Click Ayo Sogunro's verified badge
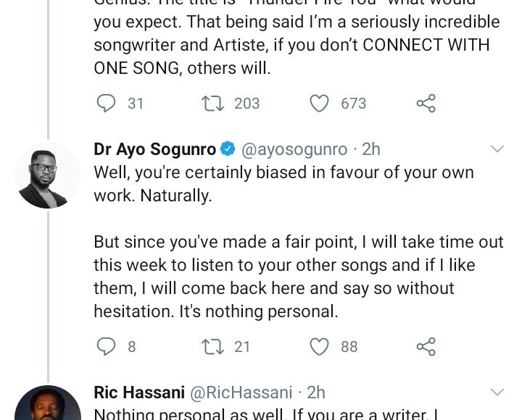Viewport: 522px width, 420px height. point(228,150)
